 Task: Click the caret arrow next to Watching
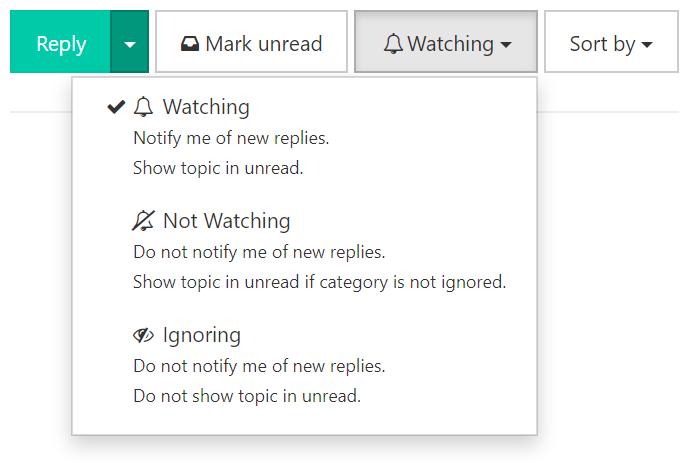coord(506,45)
